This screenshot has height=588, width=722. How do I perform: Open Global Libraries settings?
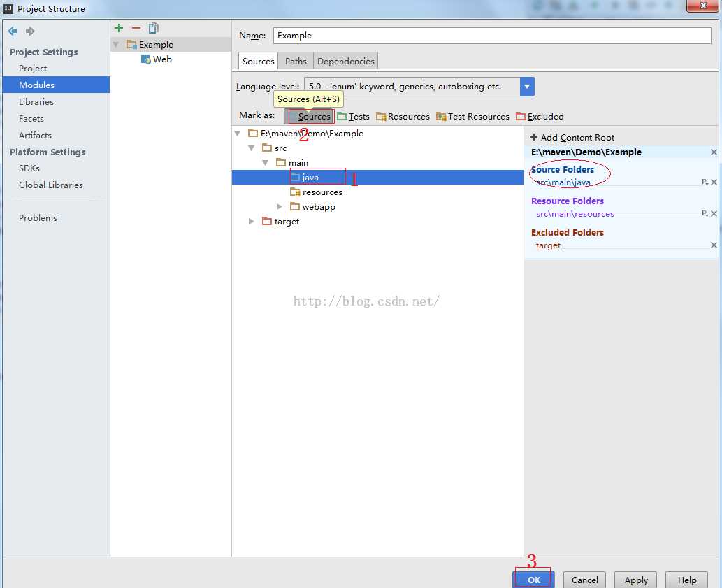click(50, 185)
